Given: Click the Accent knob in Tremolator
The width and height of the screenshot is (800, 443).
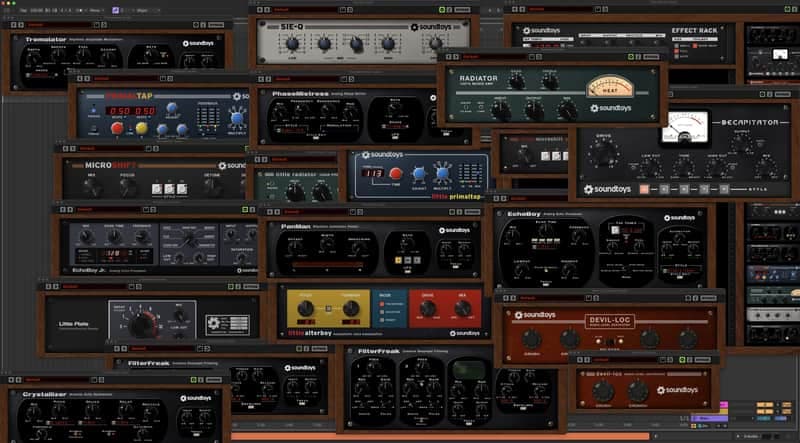Looking at the screenshot, I should [108, 56].
